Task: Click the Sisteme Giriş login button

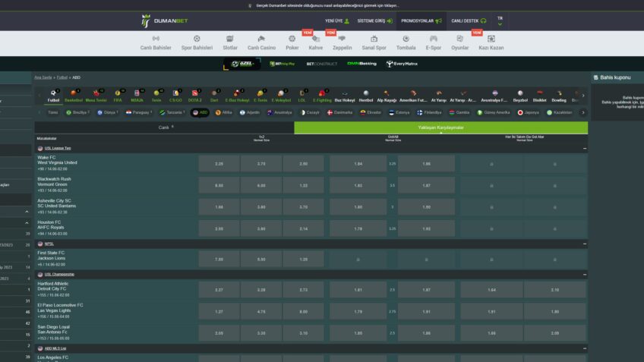Action: [x=374, y=21]
